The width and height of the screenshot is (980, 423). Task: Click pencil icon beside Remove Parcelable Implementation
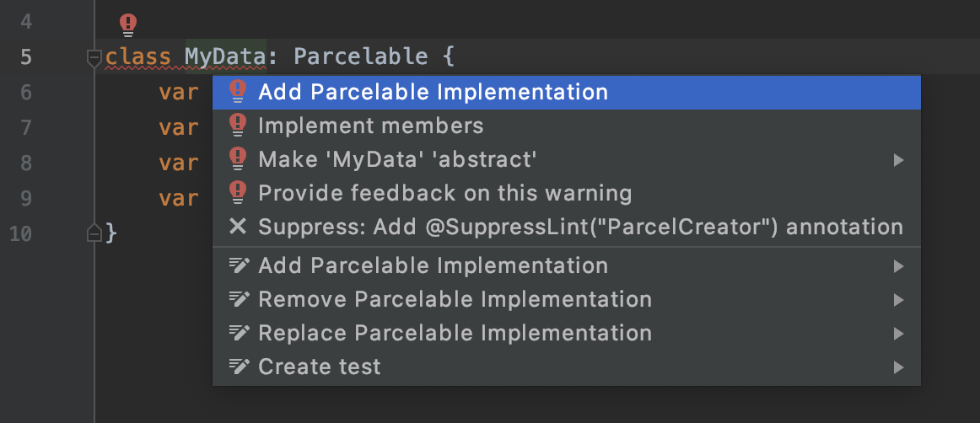click(x=239, y=299)
